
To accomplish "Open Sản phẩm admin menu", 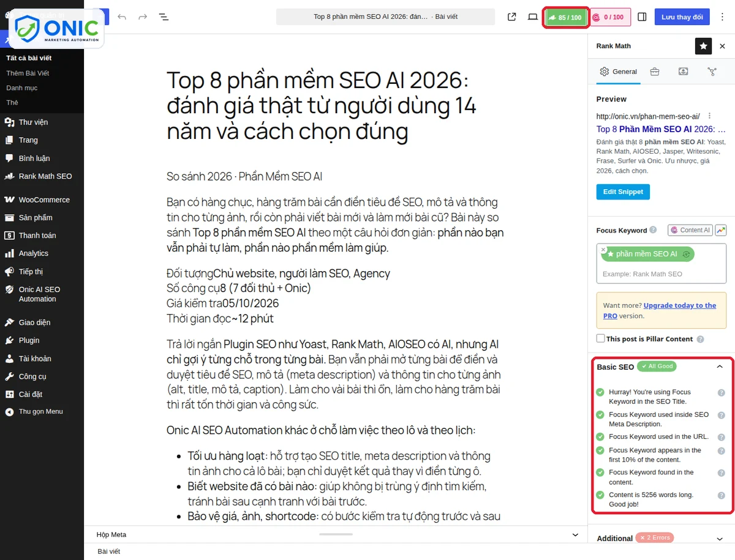I will (36, 218).
